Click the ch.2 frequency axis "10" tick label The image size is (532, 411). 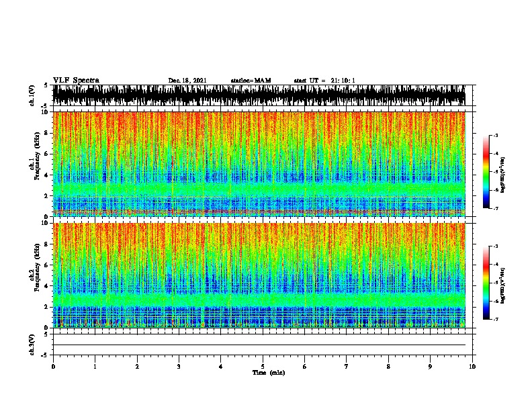pyautogui.click(x=46, y=223)
